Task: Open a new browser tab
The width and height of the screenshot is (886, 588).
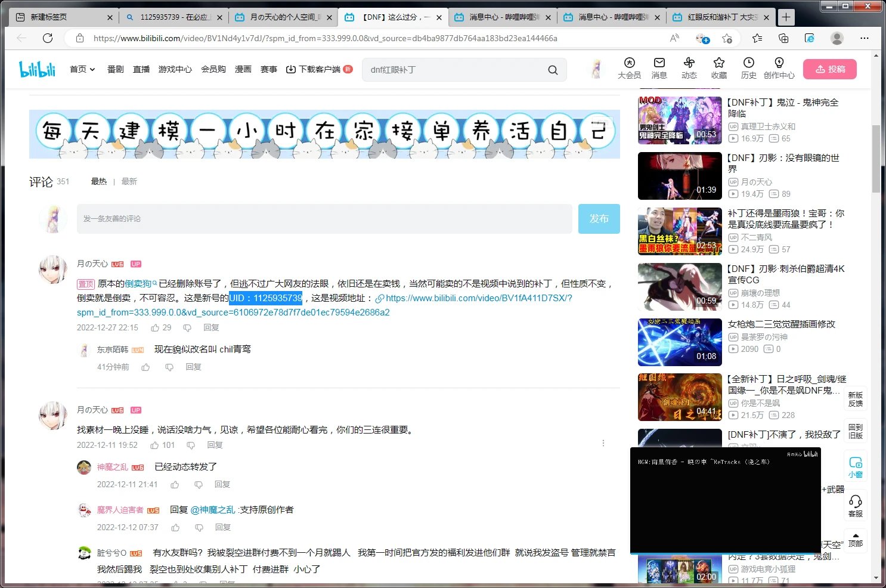Action: pyautogui.click(x=786, y=17)
